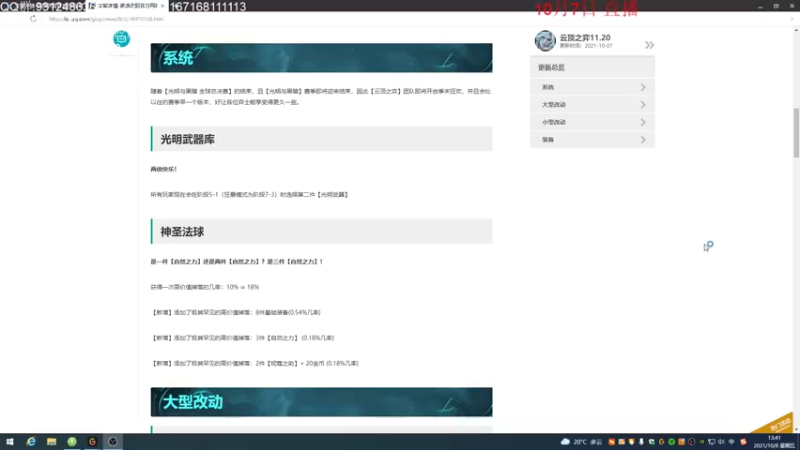Click the red Sogou S tray icon

tap(743, 442)
